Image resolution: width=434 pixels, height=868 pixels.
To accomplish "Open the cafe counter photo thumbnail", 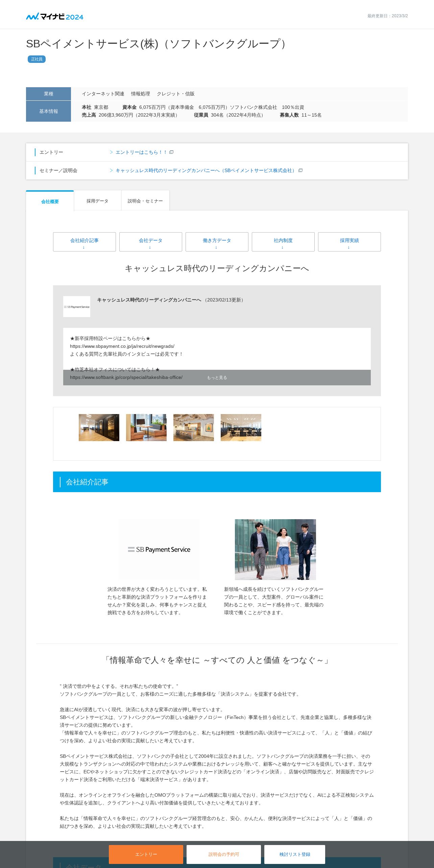I will [x=194, y=428].
